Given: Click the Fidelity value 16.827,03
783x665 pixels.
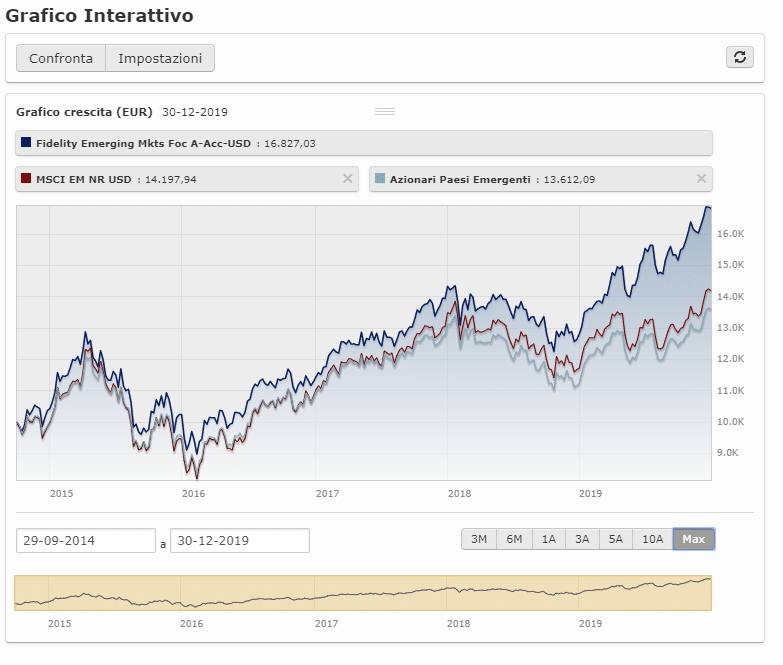Looking at the screenshot, I should point(290,144).
